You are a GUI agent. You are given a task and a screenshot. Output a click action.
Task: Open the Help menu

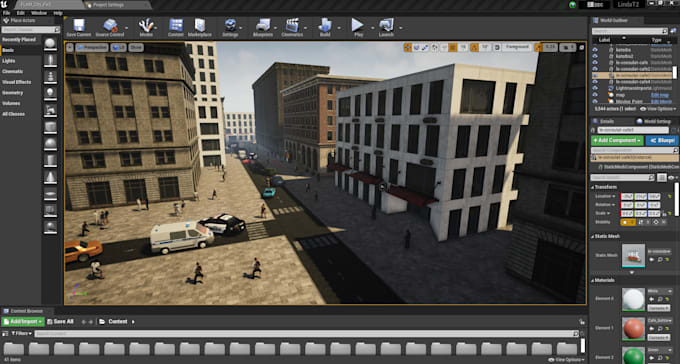coord(58,13)
